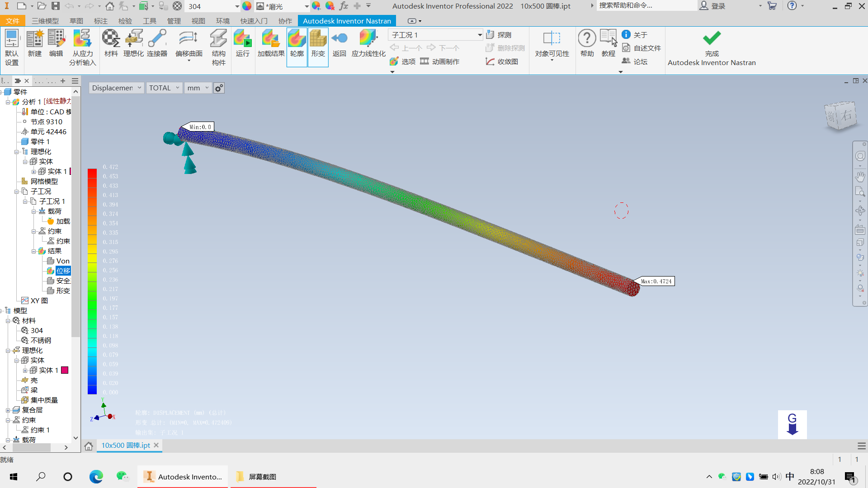Open 从应力分析输入 import tool
The width and height of the screenshot is (868, 488).
(x=83, y=47)
